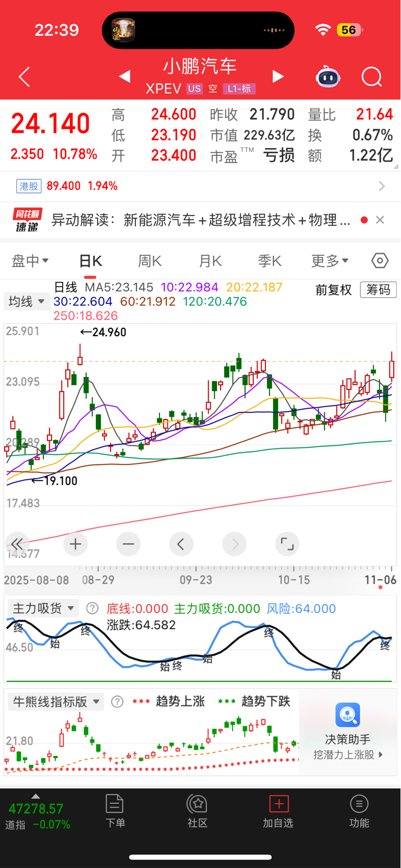Tap the L1-标 badge

coord(239,89)
